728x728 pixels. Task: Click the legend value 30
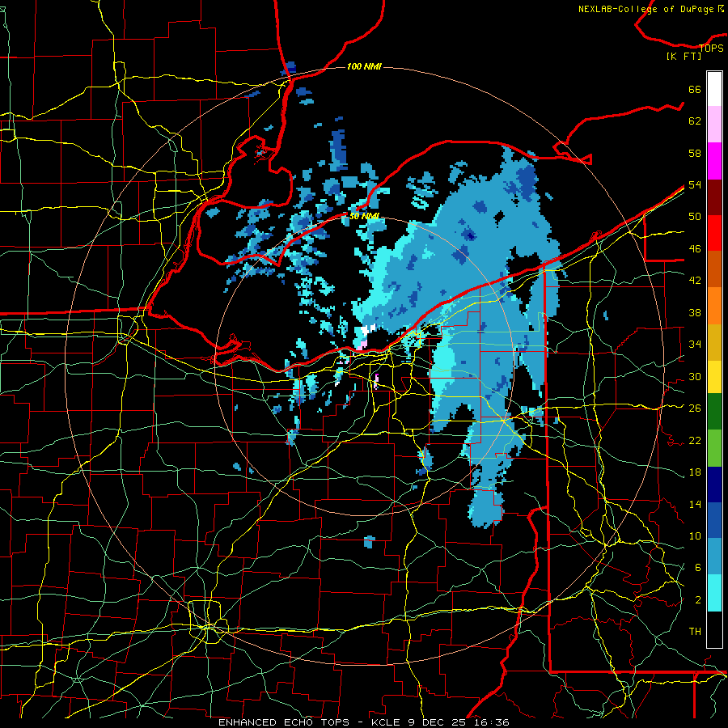click(695, 376)
